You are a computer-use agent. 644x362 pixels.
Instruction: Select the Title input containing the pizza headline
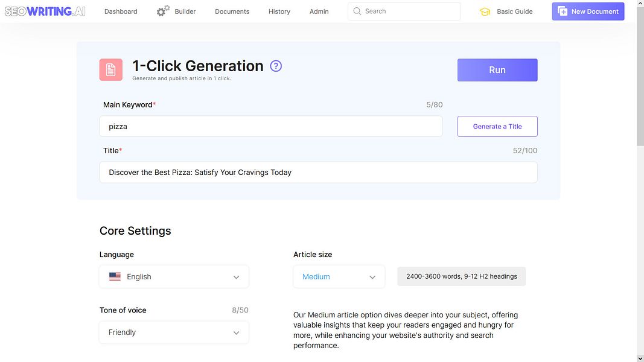tap(318, 172)
